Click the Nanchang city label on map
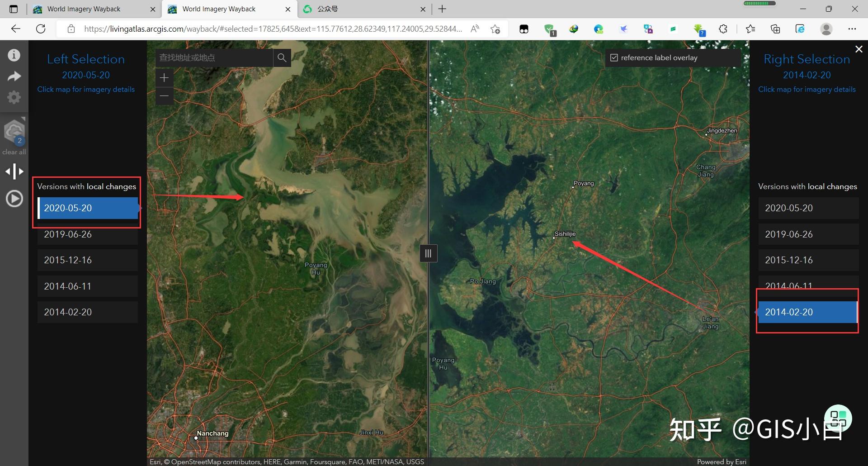The height and width of the screenshot is (466, 868). click(x=212, y=433)
